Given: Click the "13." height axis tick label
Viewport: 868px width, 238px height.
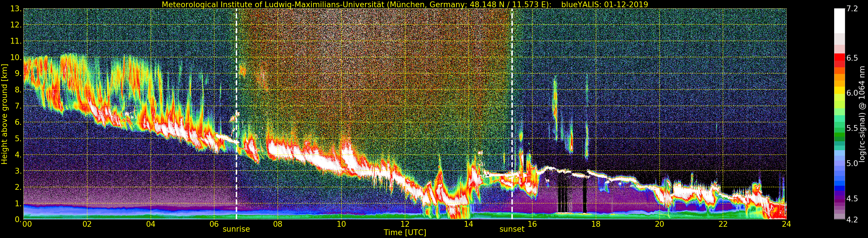Looking at the screenshot, I should [x=16, y=9].
